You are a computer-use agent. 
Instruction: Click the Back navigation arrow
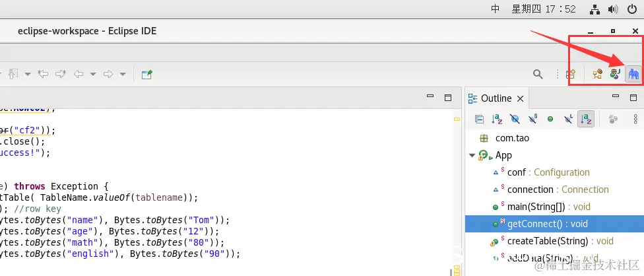(79, 75)
